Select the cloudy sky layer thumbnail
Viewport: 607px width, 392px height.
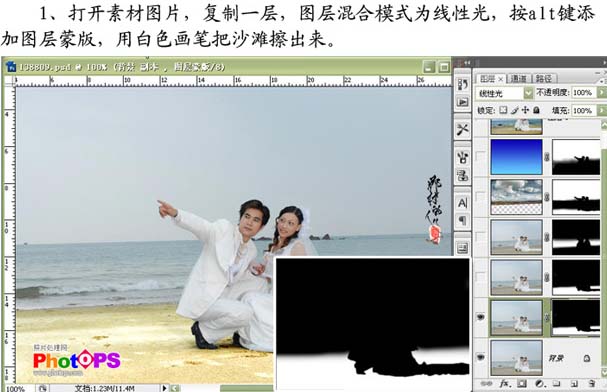click(516, 197)
